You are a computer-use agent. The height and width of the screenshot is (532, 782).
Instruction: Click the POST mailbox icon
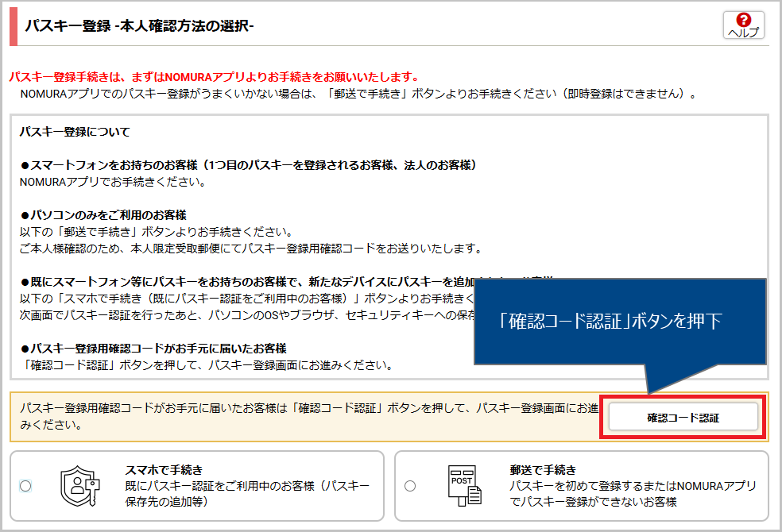coord(464,485)
